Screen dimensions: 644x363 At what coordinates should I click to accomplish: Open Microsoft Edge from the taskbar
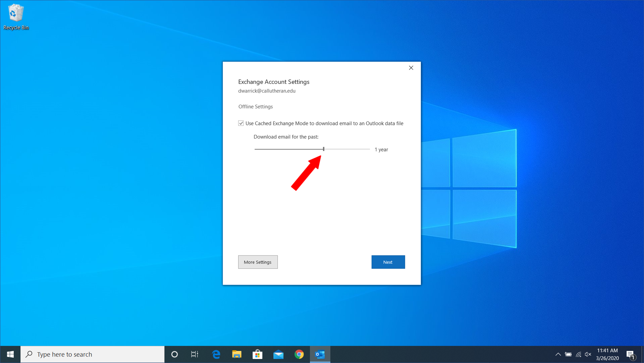216,354
